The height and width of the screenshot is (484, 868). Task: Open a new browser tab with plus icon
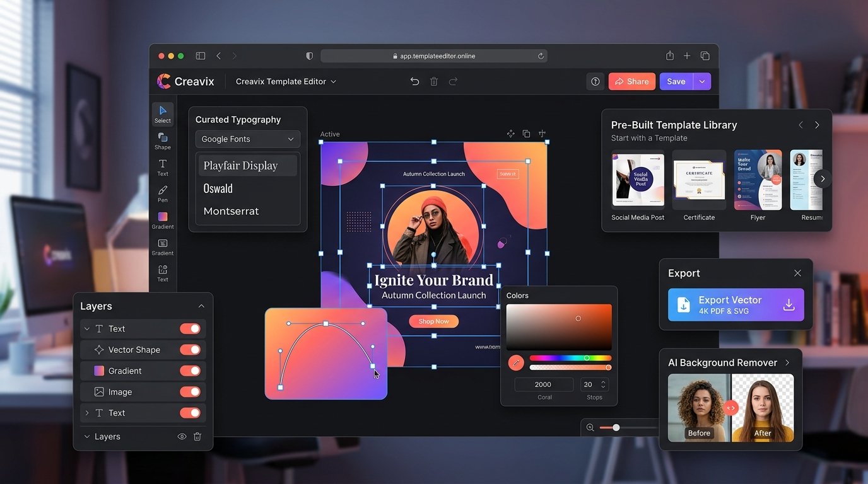click(x=688, y=56)
